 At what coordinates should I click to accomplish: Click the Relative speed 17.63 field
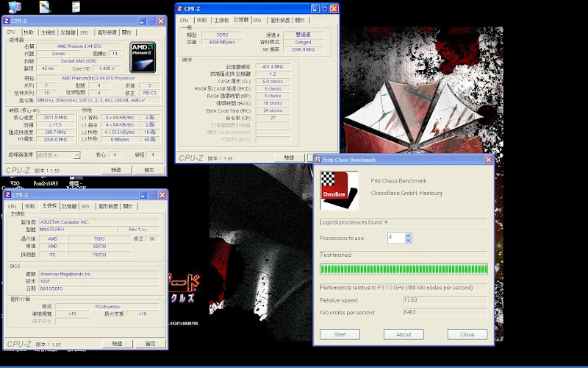tap(445, 300)
